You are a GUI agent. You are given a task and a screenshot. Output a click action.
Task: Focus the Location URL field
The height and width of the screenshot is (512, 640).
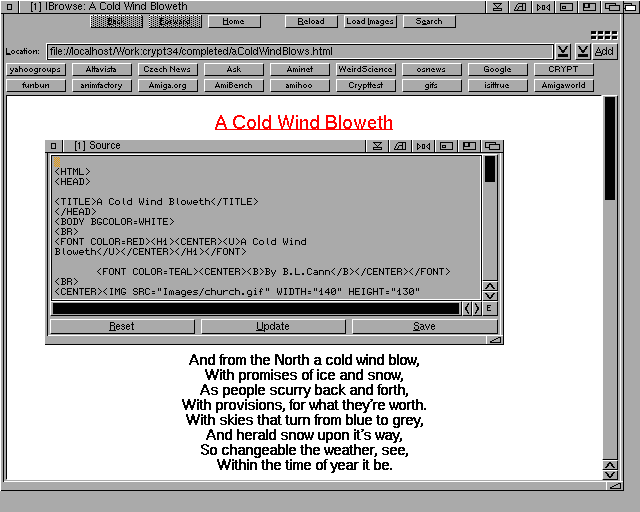coord(300,51)
